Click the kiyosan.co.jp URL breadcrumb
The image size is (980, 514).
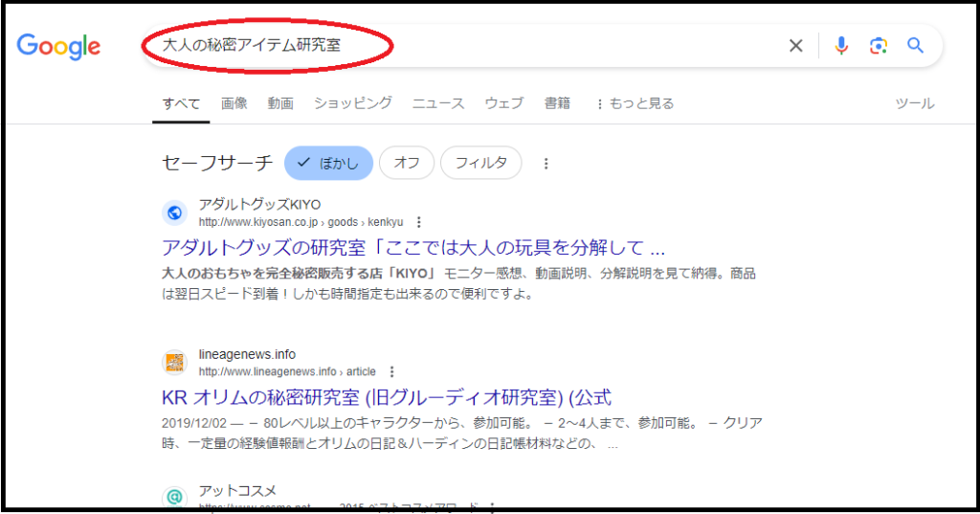pyautogui.click(x=301, y=222)
